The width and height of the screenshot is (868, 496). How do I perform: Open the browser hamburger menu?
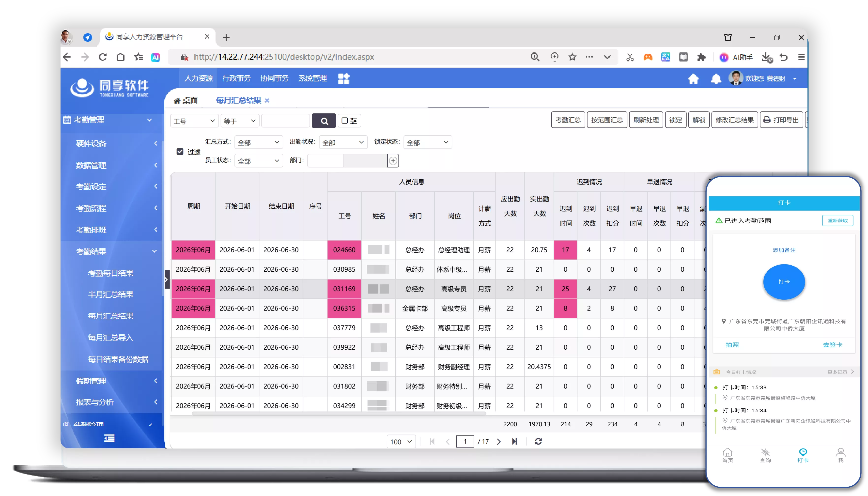(x=801, y=57)
